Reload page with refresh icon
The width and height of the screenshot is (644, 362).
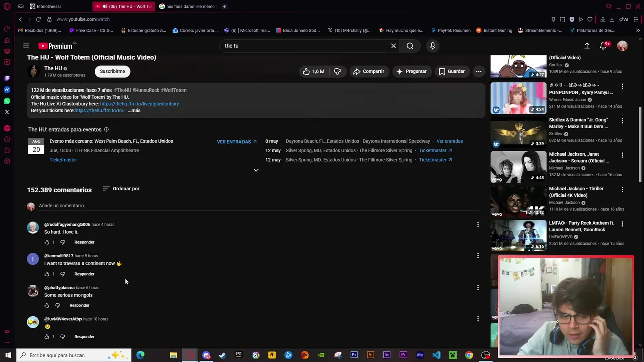pos(38,19)
